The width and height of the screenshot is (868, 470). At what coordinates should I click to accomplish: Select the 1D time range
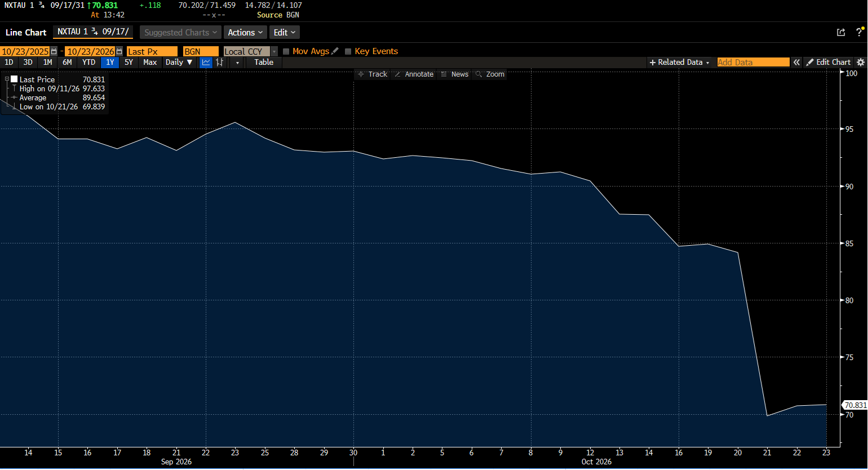click(9, 63)
